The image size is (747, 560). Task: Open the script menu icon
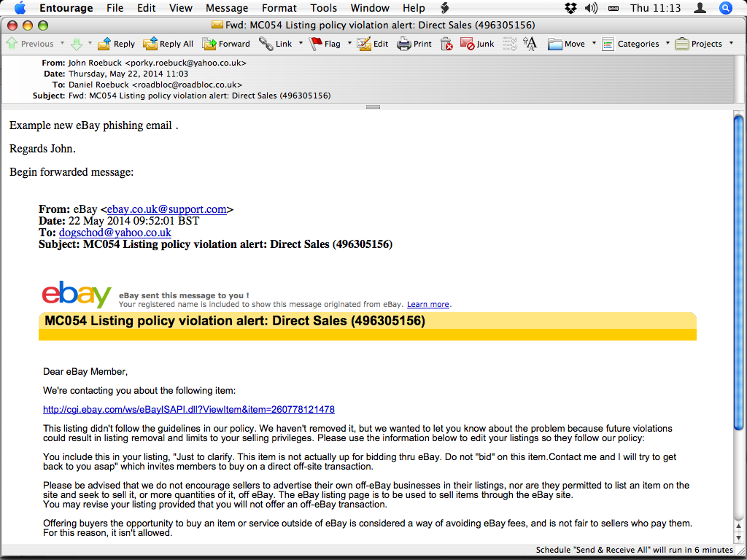444,8
